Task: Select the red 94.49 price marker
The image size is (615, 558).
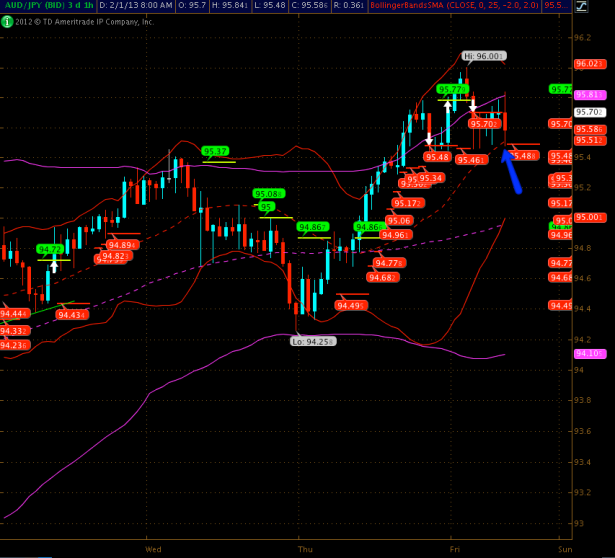Action: click(352, 306)
